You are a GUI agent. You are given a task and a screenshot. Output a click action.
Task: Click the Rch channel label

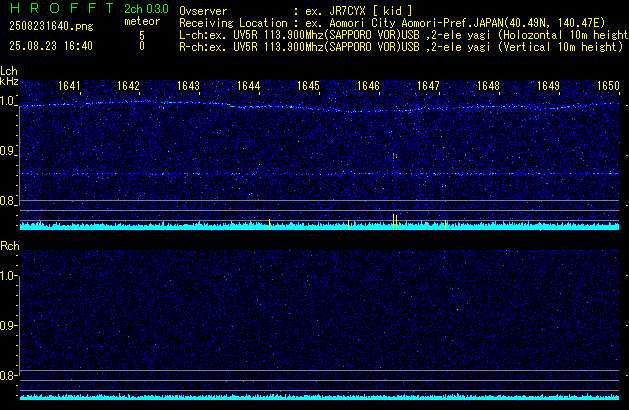click(10, 246)
